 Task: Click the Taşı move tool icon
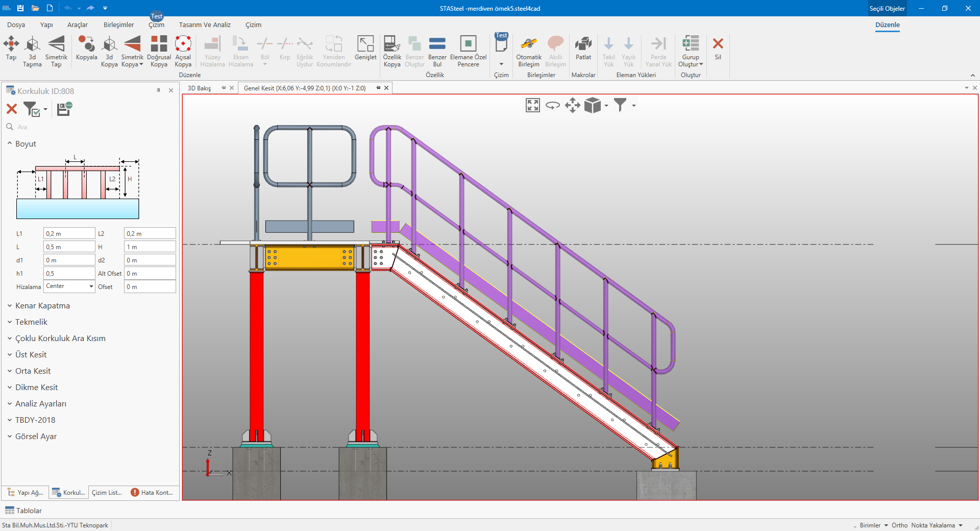[11, 45]
